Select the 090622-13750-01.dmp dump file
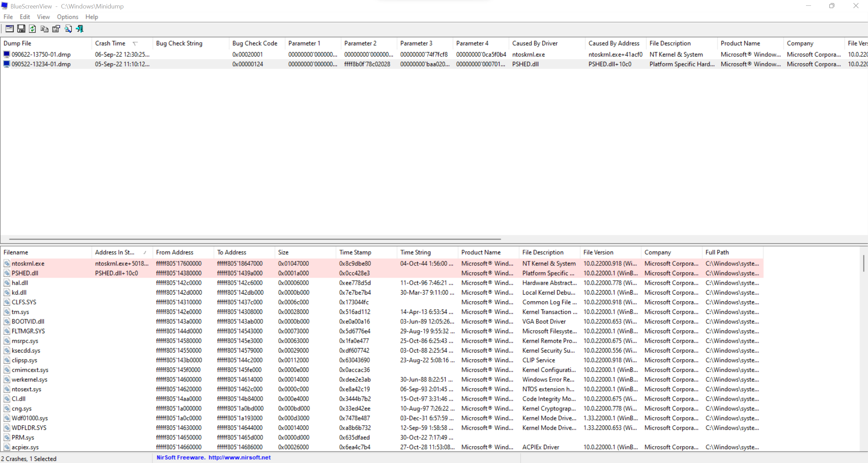 41,55
